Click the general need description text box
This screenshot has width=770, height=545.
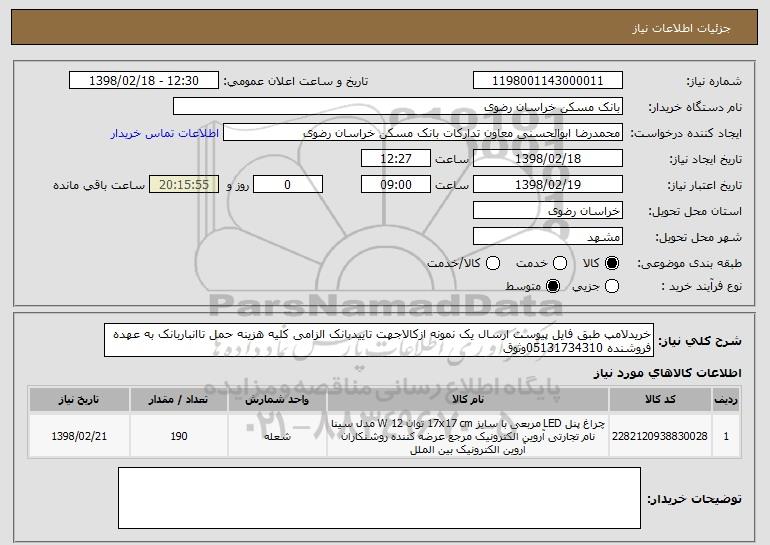click(x=379, y=340)
